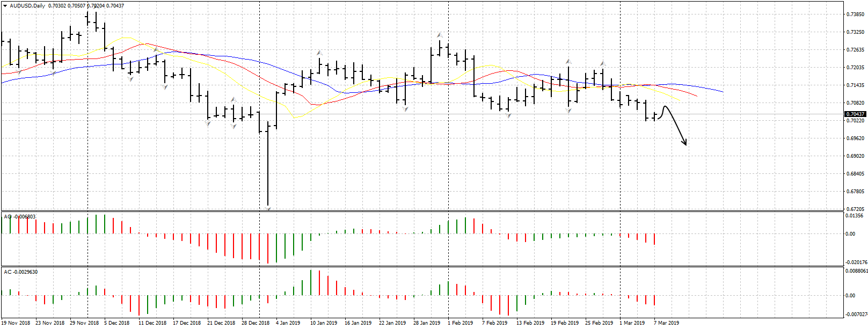Click the 0.67205 level on price scale

pyautogui.click(x=855, y=209)
